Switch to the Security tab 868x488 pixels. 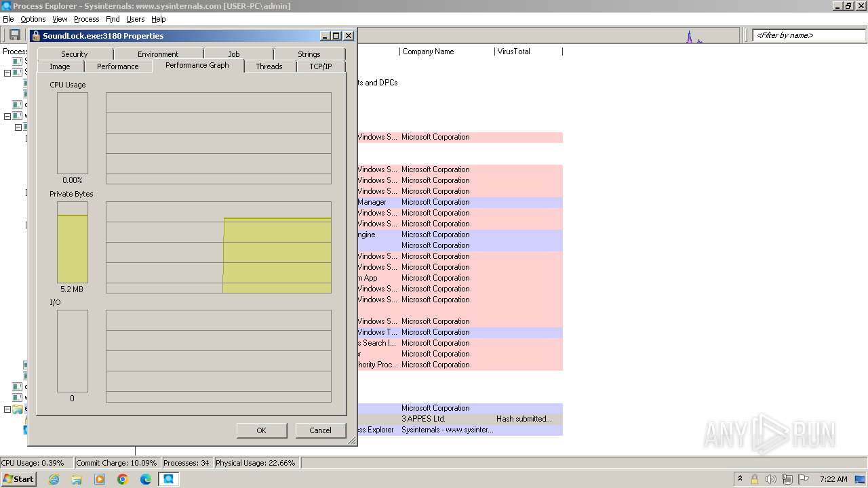coord(75,54)
